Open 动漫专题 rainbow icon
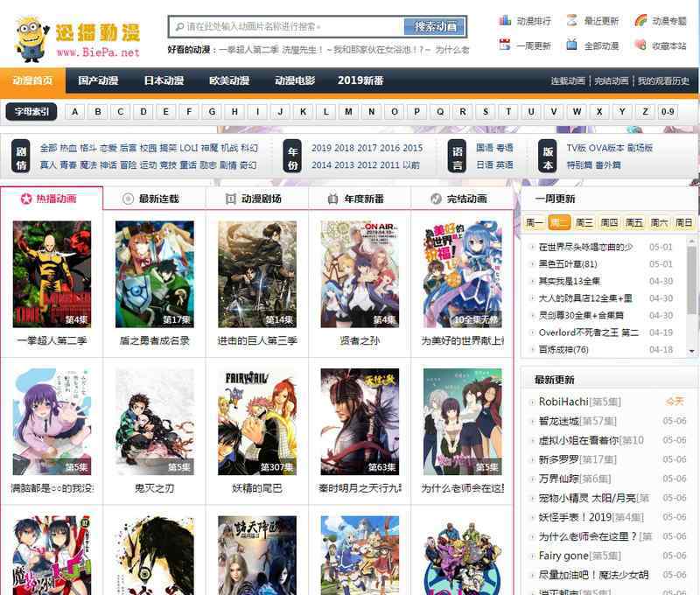This screenshot has height=595, width=700. click(640, 20)
